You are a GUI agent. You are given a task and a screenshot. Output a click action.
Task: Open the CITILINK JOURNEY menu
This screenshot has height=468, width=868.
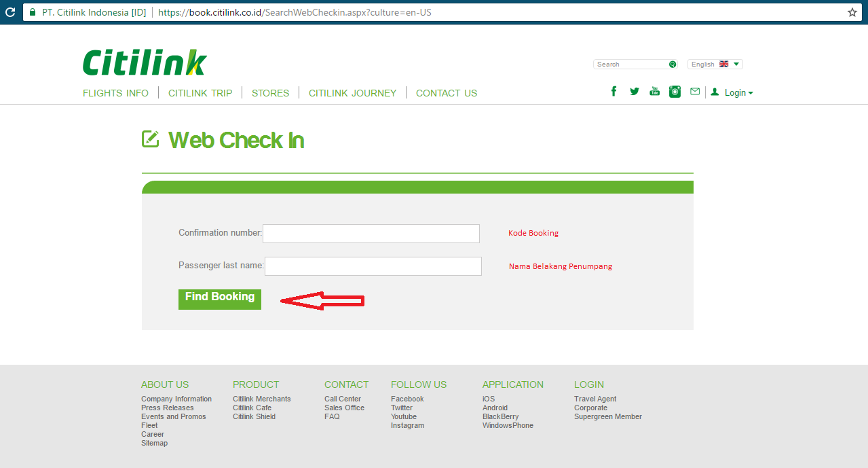click(352, 92)
